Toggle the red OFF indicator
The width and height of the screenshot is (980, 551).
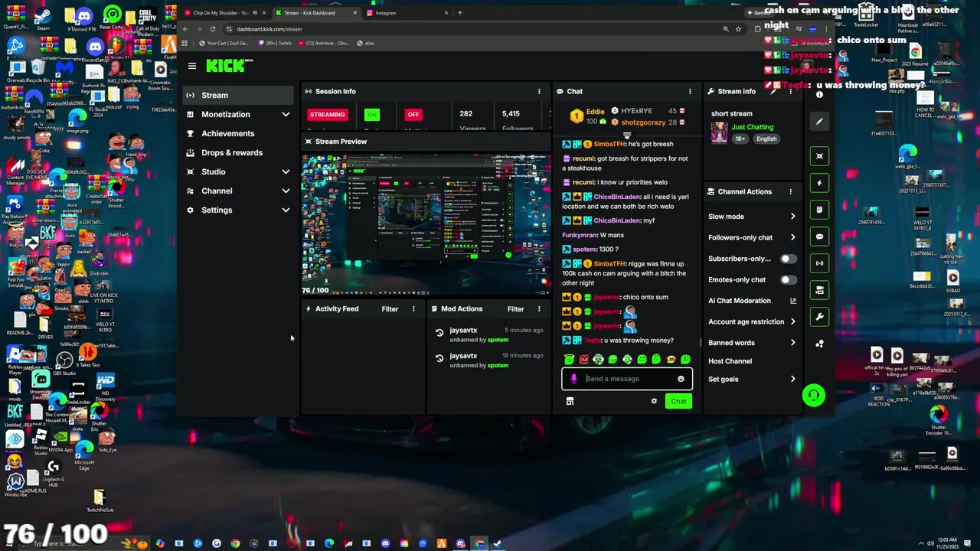click(x=413, y=115)
